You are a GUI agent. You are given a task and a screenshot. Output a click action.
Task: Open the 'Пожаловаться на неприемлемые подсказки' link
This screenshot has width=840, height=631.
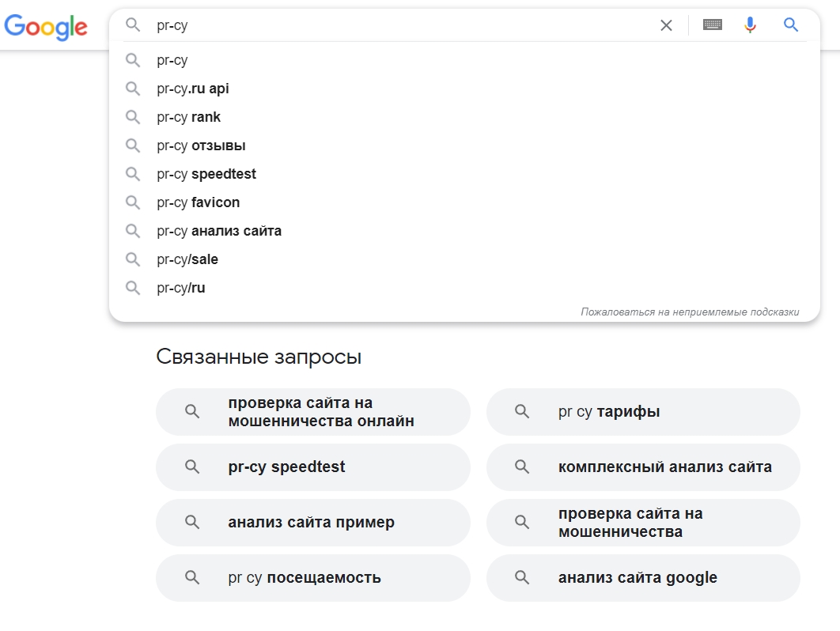(690, 312)
